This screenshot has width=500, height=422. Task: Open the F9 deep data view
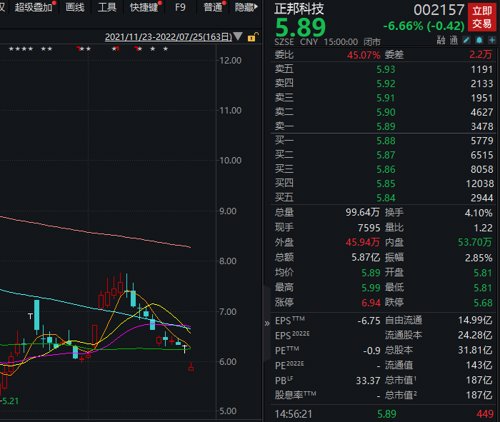pyautogui.click(x=180, y=7)
